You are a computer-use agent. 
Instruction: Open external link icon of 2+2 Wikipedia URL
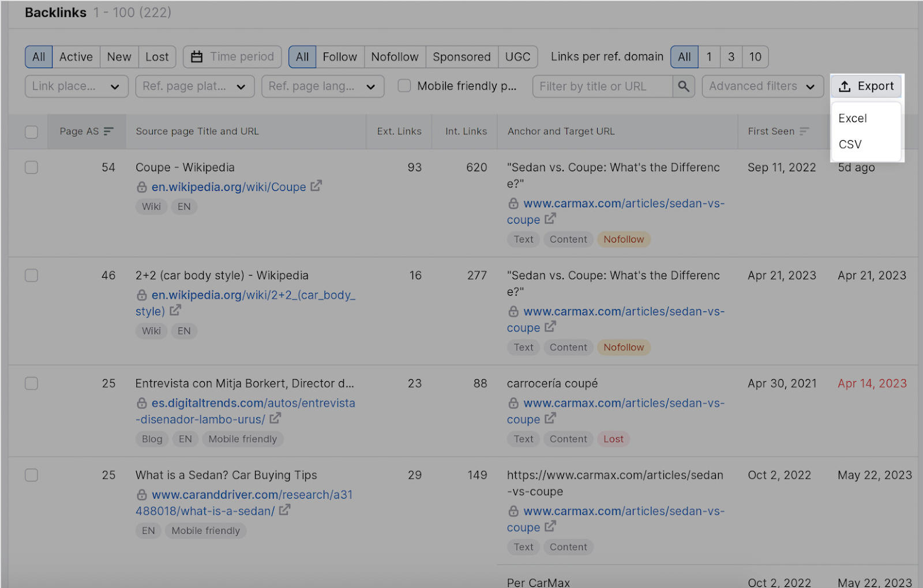coord(175,310)
